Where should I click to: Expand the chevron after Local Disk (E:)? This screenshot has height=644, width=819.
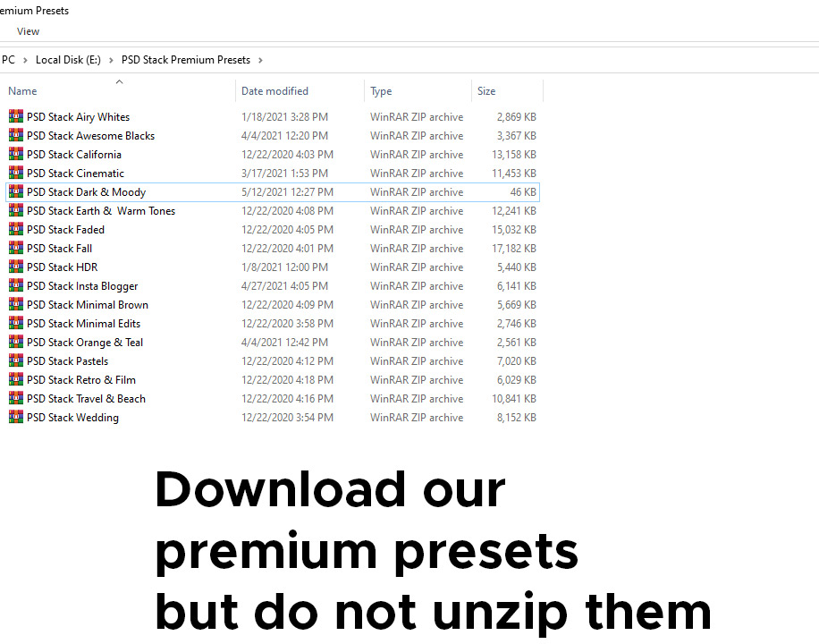tap(111, 61)
